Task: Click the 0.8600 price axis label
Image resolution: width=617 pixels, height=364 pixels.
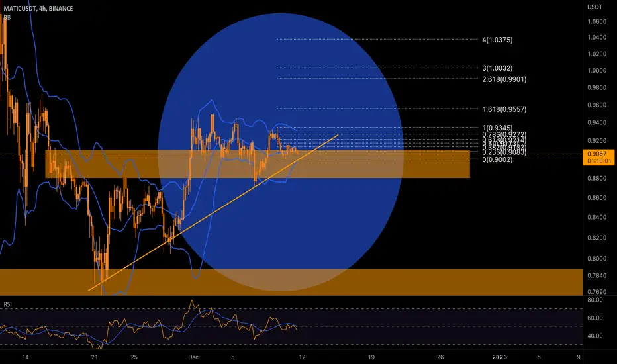Action: pyautogui.click(x=596, y=198)
